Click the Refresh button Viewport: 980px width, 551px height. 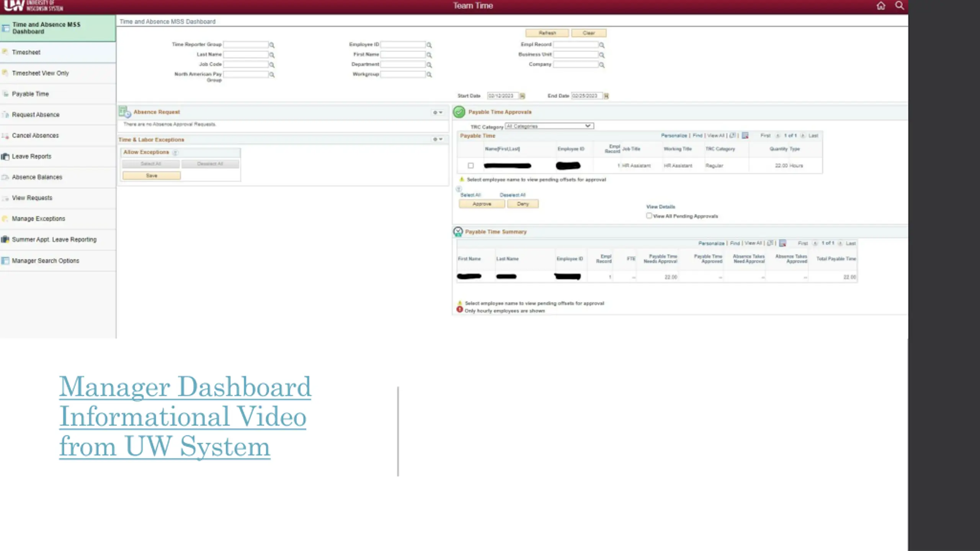(547, 33)
